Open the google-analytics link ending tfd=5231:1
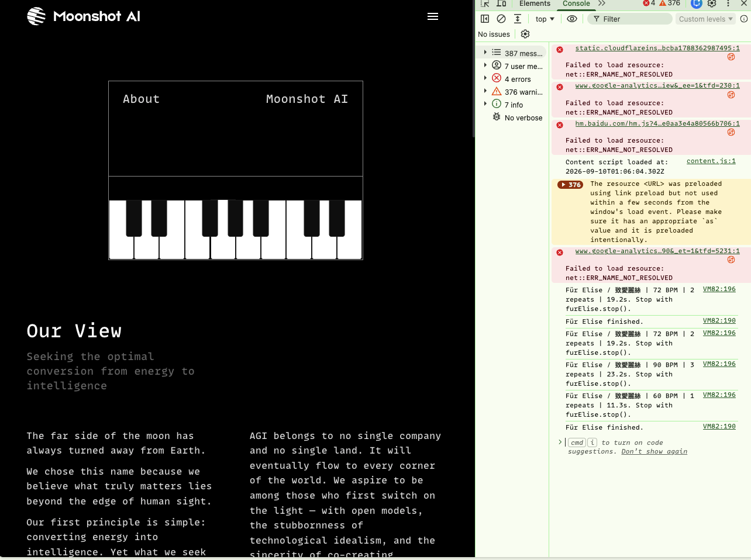 click(x=657, y=251)
